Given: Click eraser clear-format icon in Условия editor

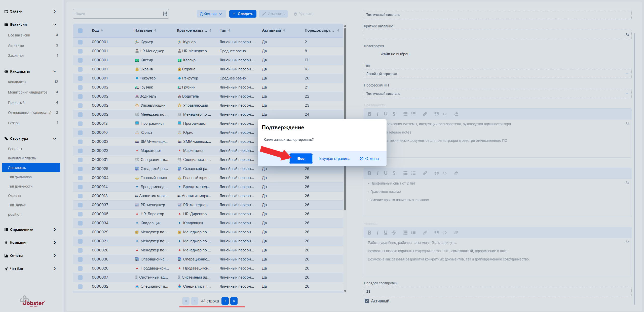Looking at the screenshot, I should 456,233.
